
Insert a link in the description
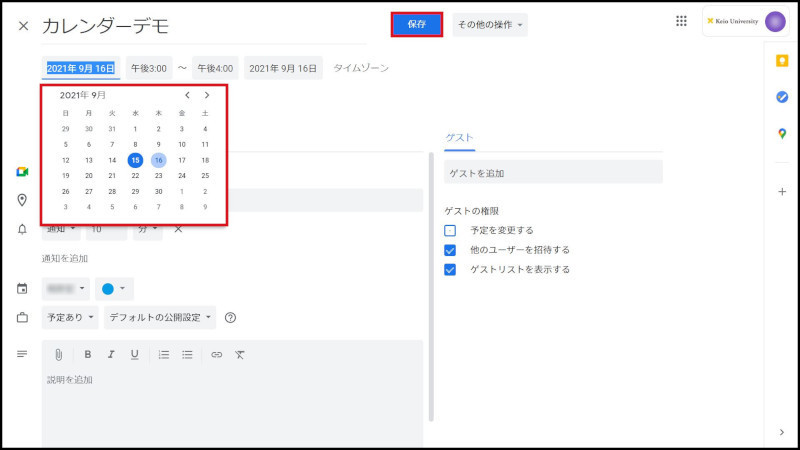coord(216,354)
